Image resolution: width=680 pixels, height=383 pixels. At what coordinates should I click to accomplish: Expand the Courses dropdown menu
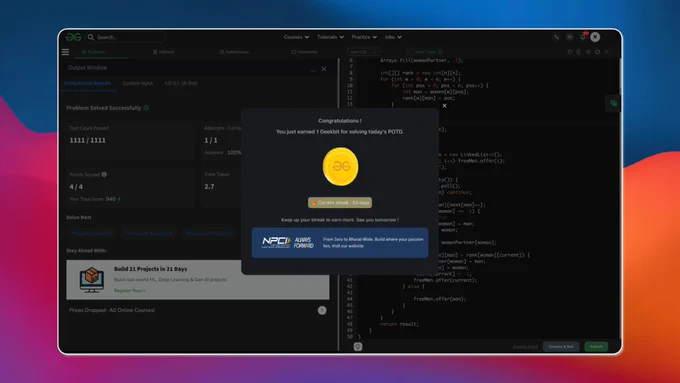click(296, 37)
